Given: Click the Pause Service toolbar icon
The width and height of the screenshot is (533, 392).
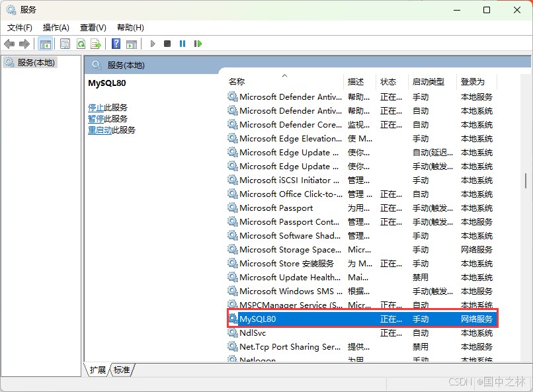Looking at the screenshot, I should pos(183,44).
